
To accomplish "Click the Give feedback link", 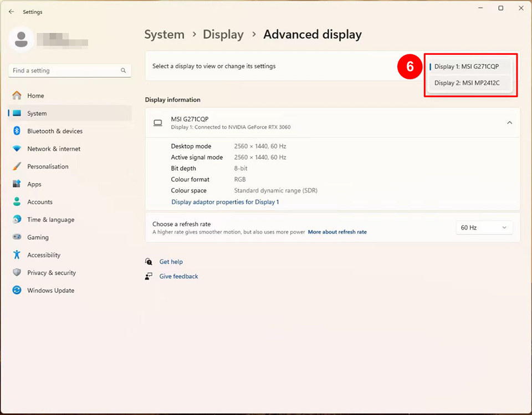I will pos(178,276).
